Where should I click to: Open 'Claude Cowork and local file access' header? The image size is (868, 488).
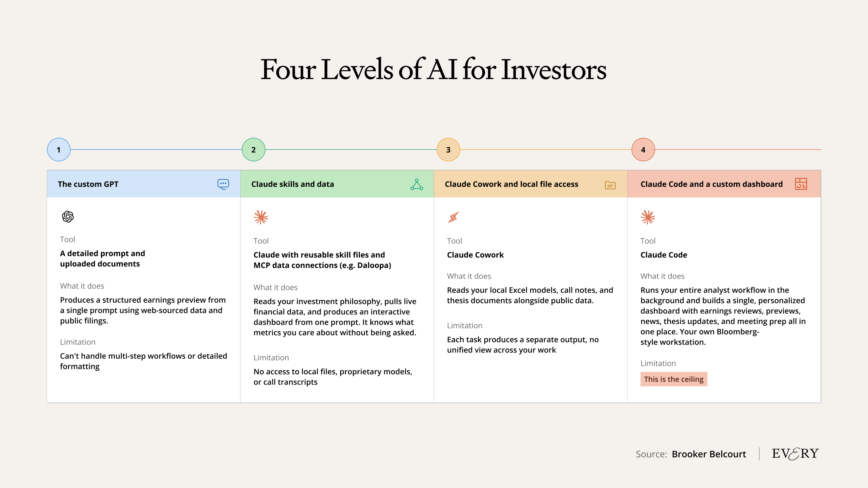[x=511, y=184]
